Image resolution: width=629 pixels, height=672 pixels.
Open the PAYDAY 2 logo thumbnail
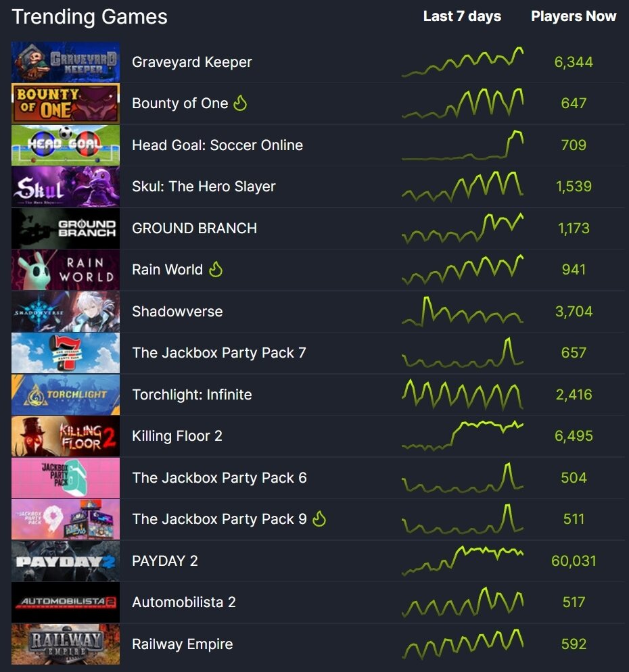66,561
